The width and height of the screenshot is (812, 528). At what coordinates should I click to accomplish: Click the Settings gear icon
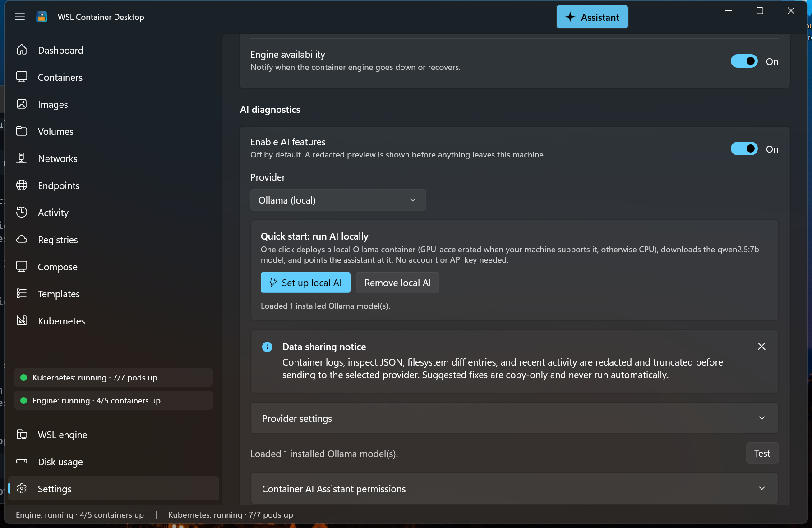[22, 488]
